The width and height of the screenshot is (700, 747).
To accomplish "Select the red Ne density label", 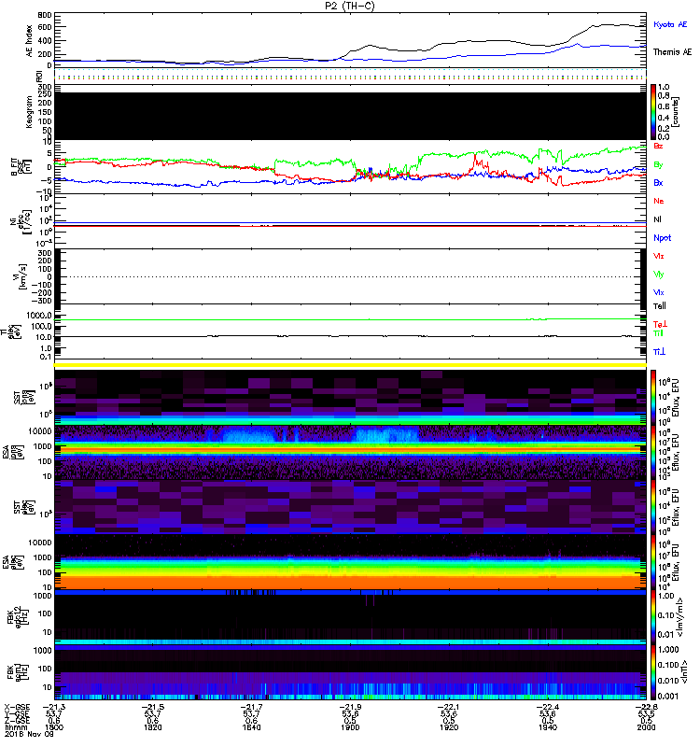I will coord(658,201).
